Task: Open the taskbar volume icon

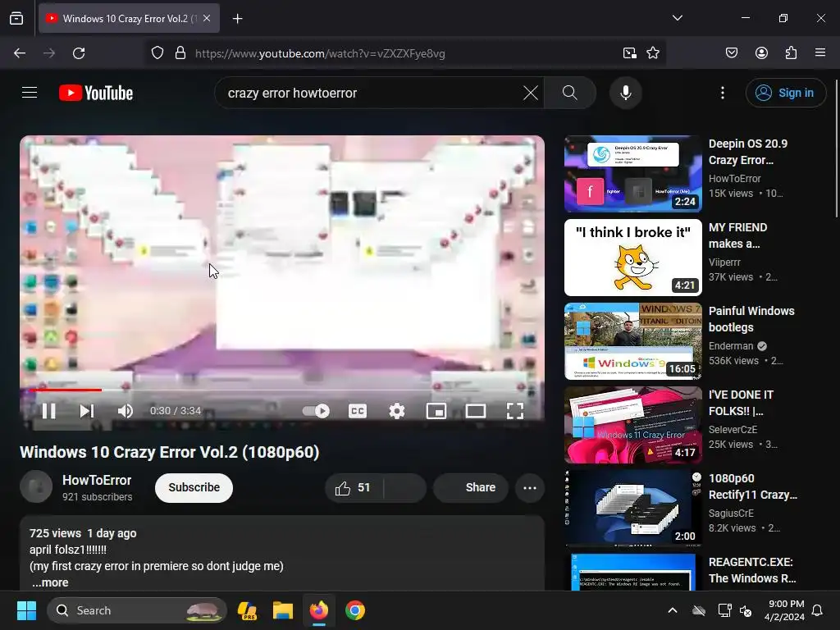Action: point(746,610)
